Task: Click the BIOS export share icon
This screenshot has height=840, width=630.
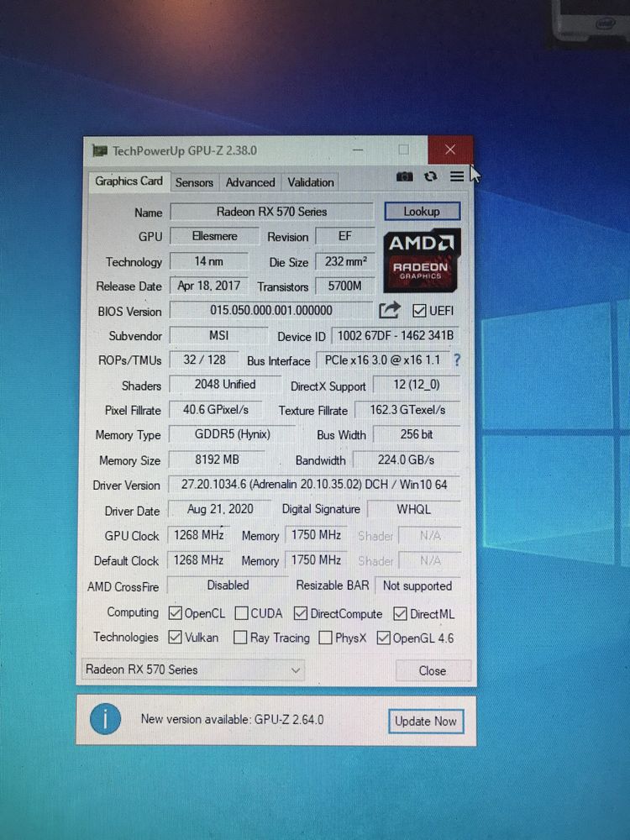Action: [x=390, y=310]
